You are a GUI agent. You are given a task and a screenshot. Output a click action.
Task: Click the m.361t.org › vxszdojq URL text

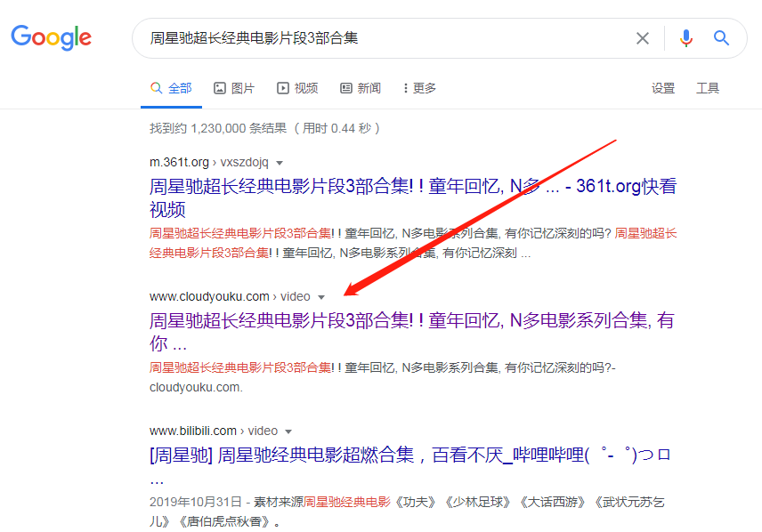click(209, 162)
